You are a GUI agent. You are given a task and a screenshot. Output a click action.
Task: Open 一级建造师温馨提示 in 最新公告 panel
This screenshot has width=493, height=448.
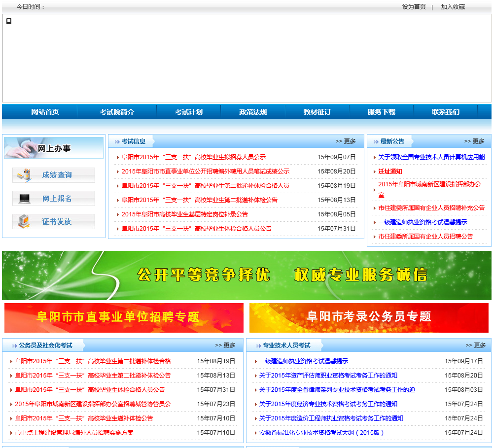423,222
